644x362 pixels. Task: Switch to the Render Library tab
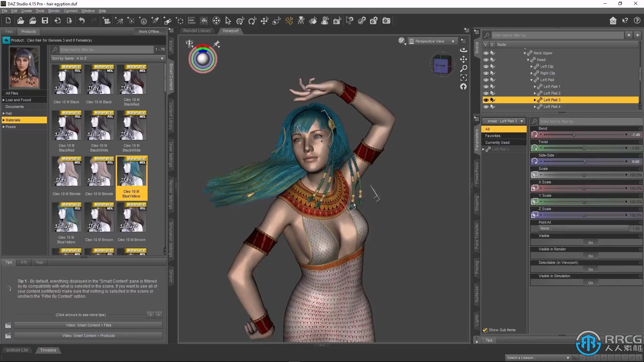pos(196,31)
